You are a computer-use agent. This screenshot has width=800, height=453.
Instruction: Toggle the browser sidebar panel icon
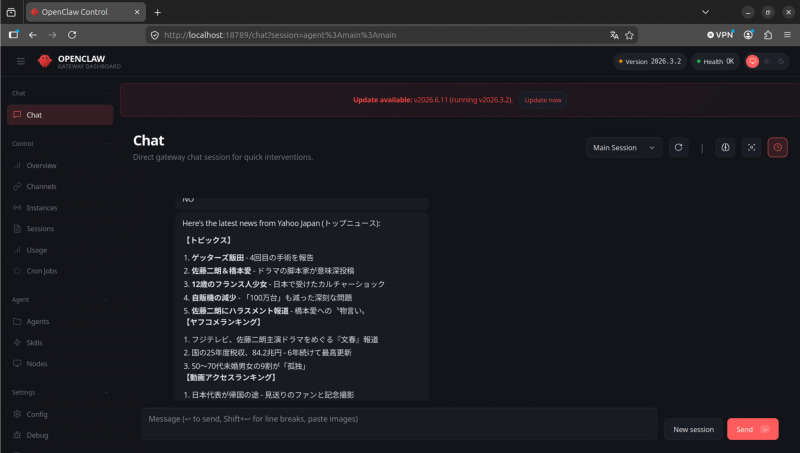14,35
